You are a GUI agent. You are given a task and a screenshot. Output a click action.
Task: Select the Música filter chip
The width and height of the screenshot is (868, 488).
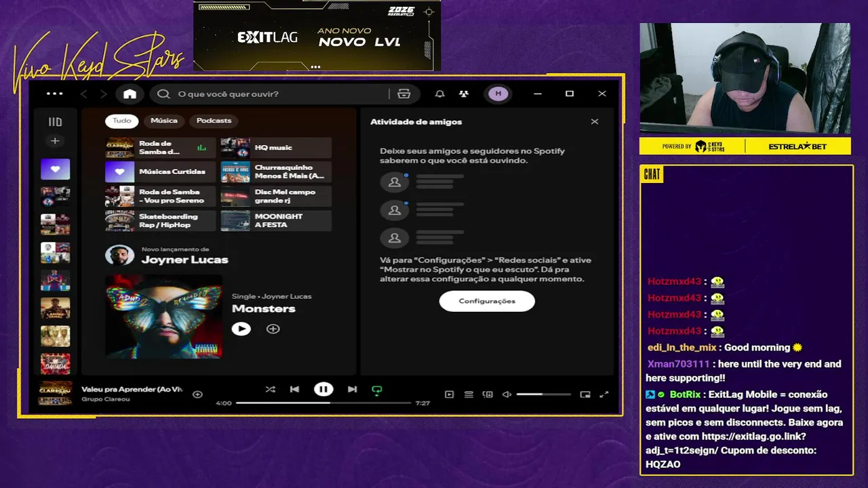pyautogui.click(x=164, y=121)
